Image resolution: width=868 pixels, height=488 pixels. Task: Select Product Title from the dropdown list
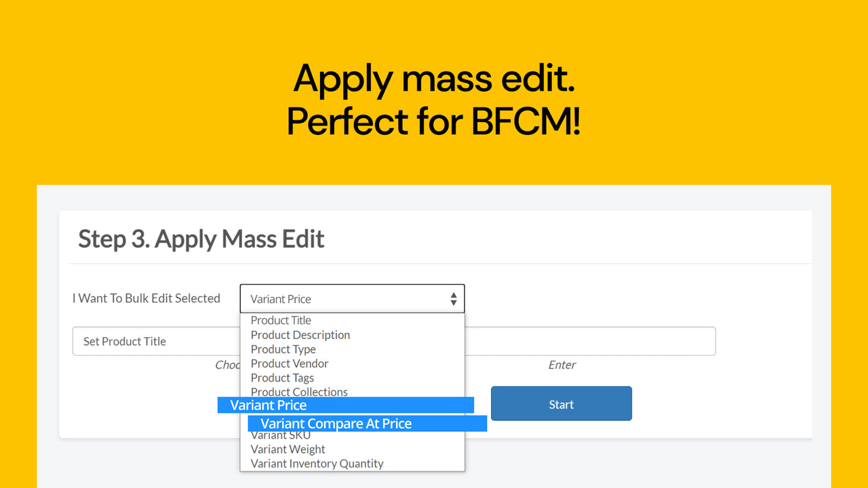(x=281, y=320)
